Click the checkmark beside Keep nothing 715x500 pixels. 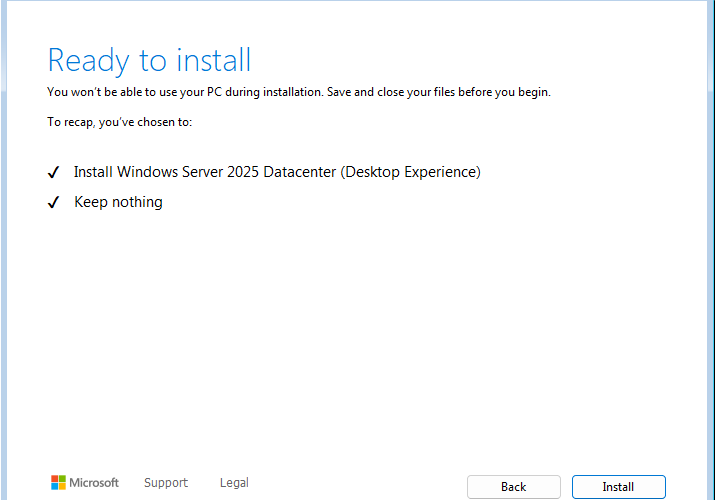pos(53,202)
